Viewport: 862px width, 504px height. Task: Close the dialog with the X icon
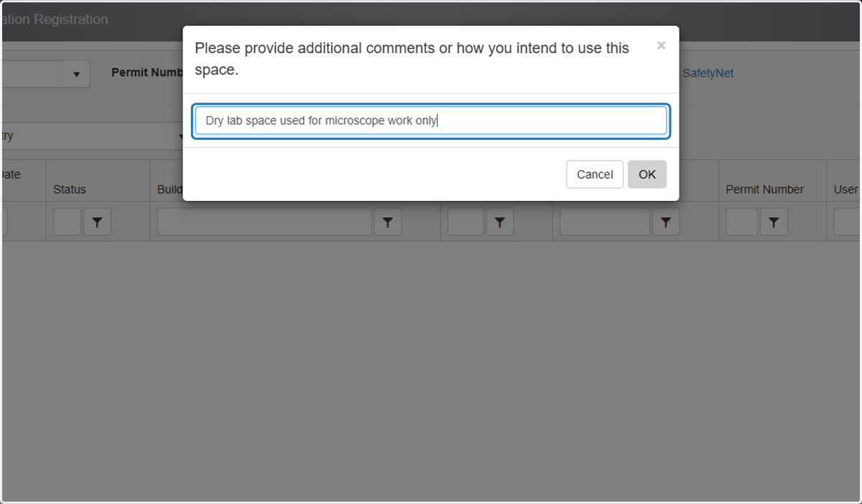point(661,46)
